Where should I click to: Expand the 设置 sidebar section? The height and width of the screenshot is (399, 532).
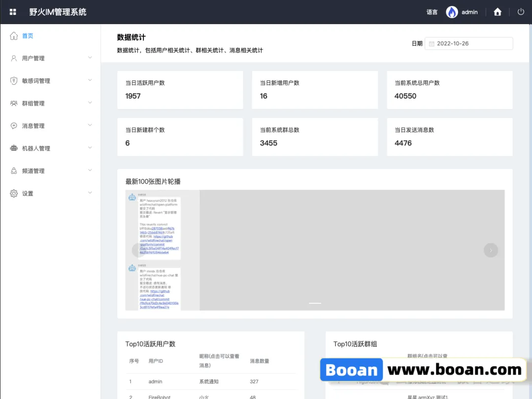click(90, 193)
